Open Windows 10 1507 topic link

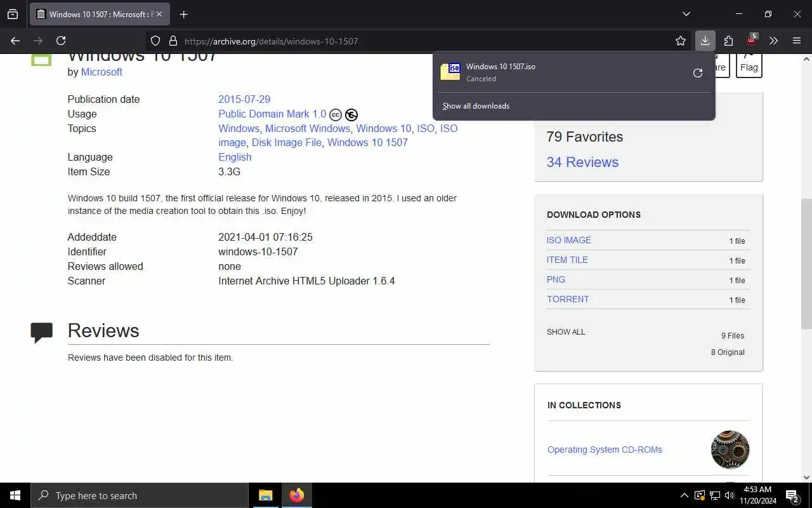367,142
